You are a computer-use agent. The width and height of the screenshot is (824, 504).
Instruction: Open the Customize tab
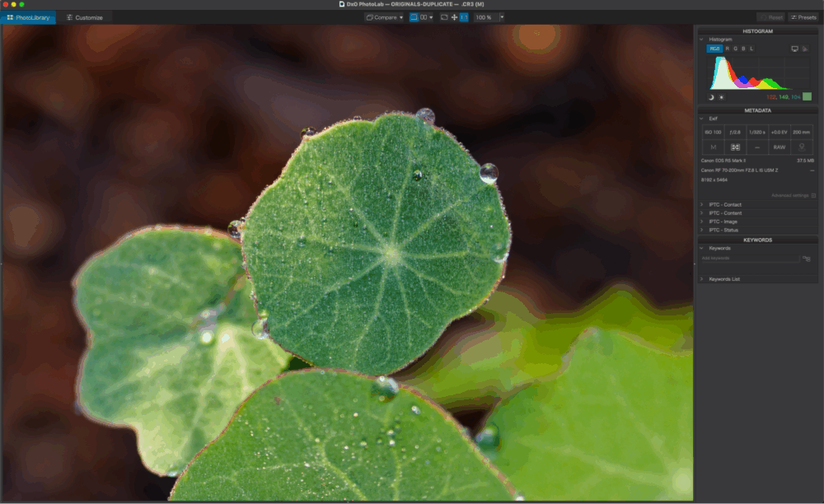[85, 17]
